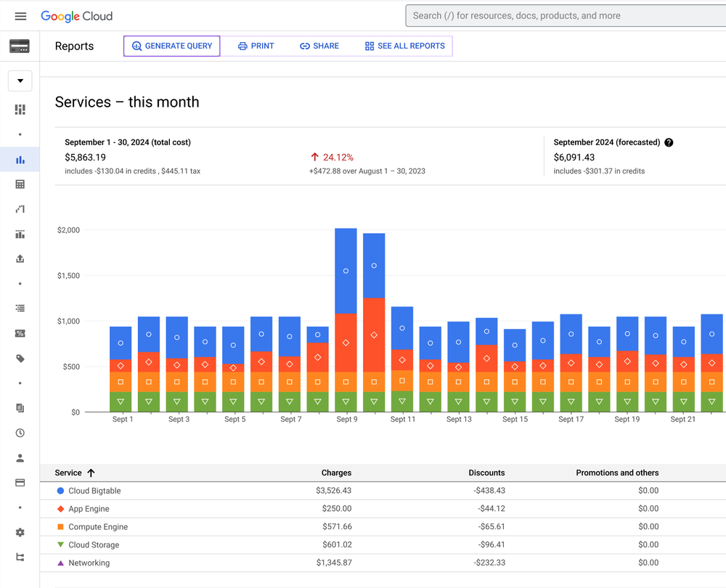This screenshot has width=726, height=588.
Task: Click the $571.66 Compute Engine charges value
Action: 337,526
